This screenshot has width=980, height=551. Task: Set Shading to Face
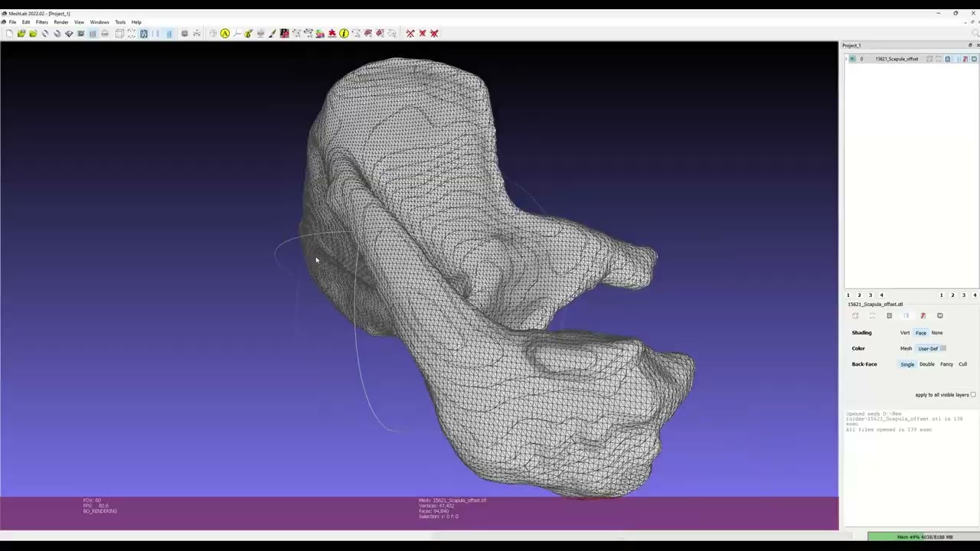click(x=921, y=333)
